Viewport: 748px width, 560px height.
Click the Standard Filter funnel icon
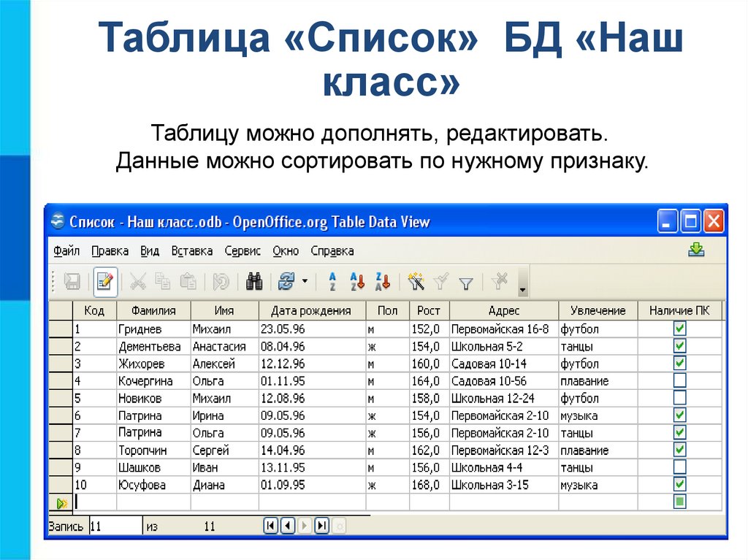[x=466, y=284]
